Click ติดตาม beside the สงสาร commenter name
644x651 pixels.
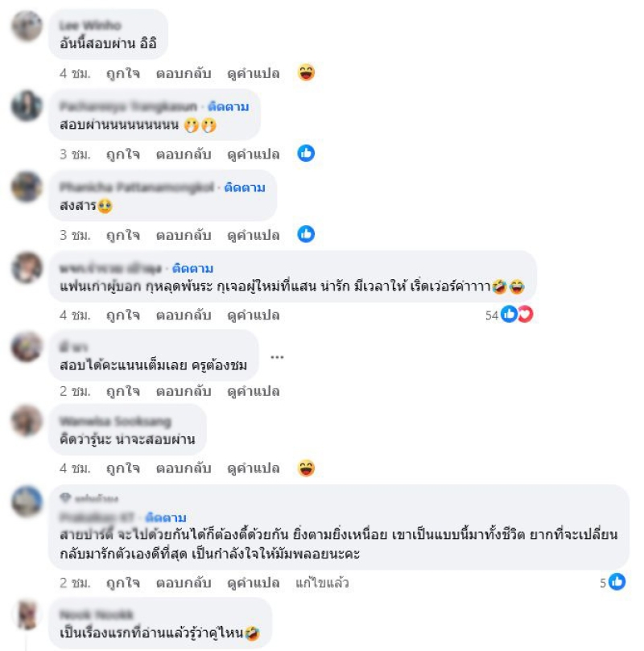[x=245, y=187]
